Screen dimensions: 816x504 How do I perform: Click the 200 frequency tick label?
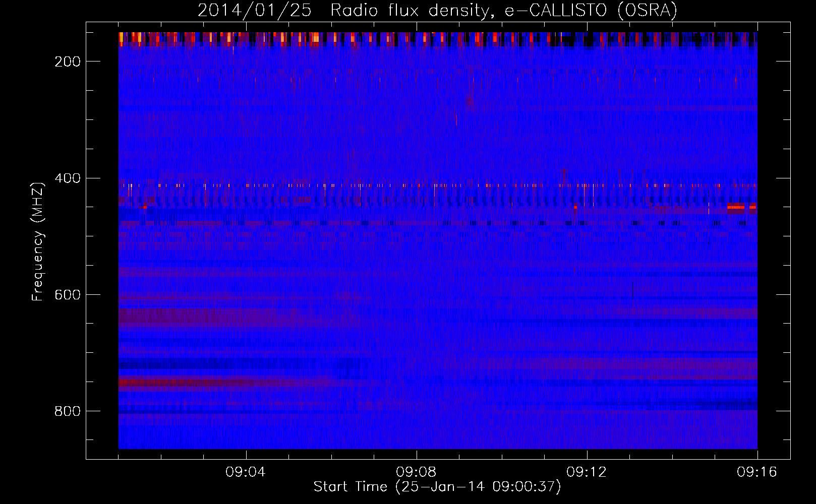click(x=68, y=61)
